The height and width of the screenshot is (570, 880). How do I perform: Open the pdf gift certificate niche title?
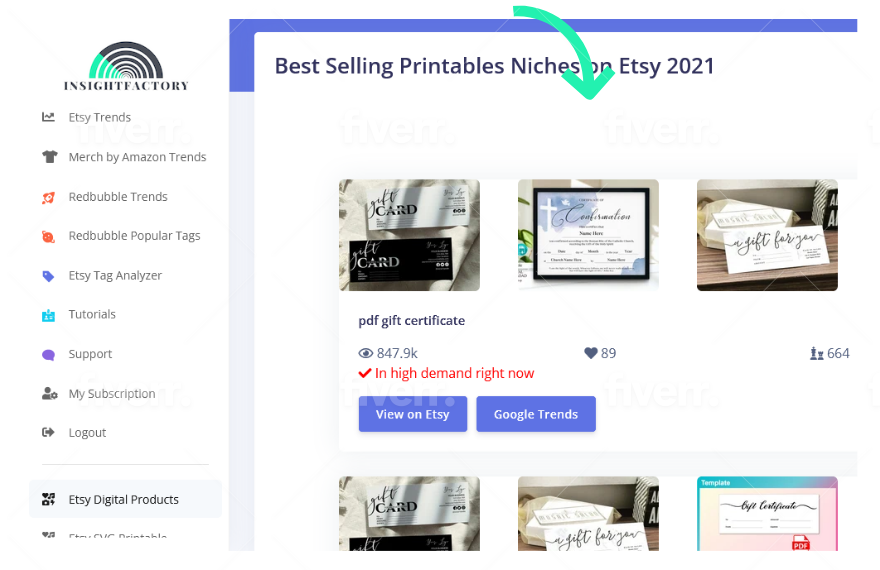(411, 320)
